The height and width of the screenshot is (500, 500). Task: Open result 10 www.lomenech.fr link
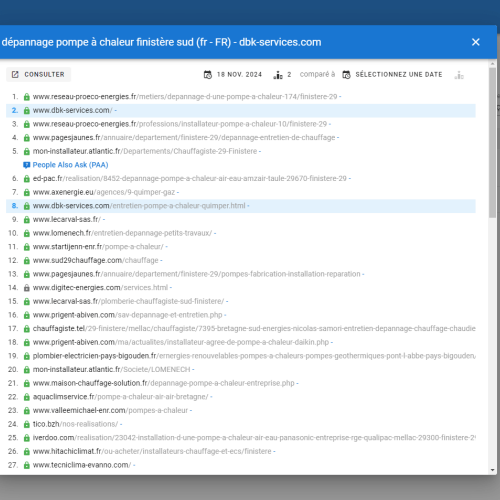pyautogui.click(x=122, y=233)
